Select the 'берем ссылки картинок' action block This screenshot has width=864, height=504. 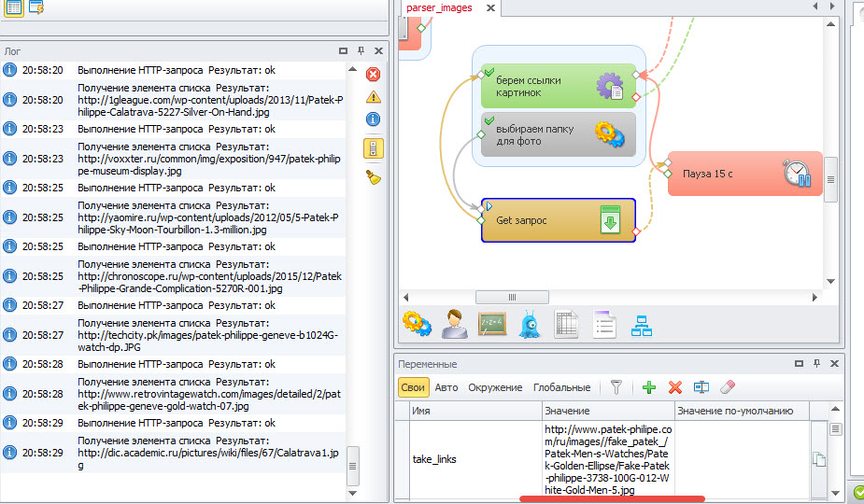559,86
